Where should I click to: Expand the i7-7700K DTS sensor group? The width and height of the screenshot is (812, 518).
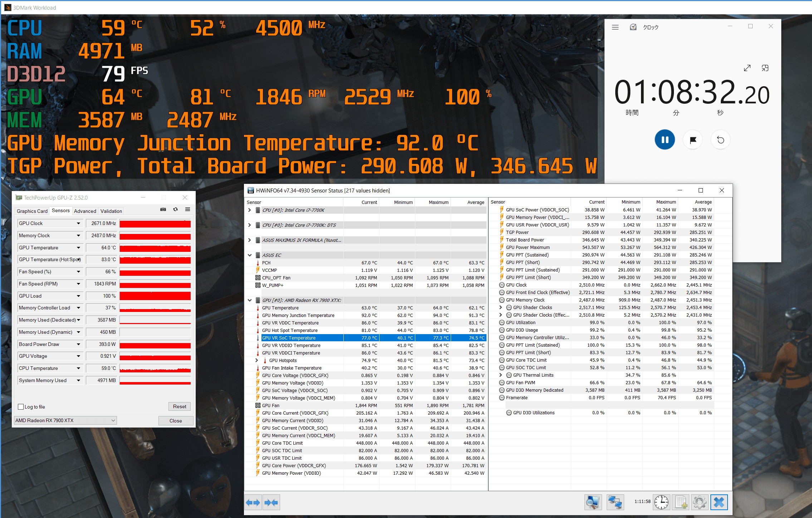[250, 225]
